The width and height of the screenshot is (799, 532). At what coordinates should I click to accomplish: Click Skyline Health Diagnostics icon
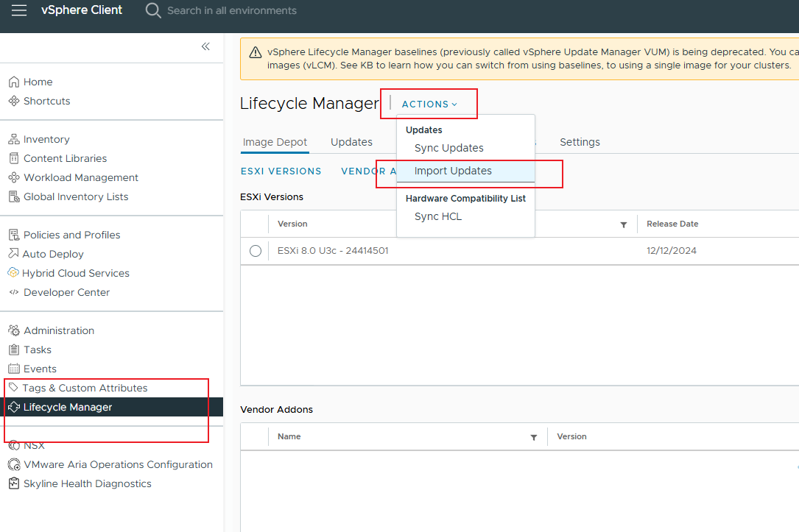click(x=13, y=484)
